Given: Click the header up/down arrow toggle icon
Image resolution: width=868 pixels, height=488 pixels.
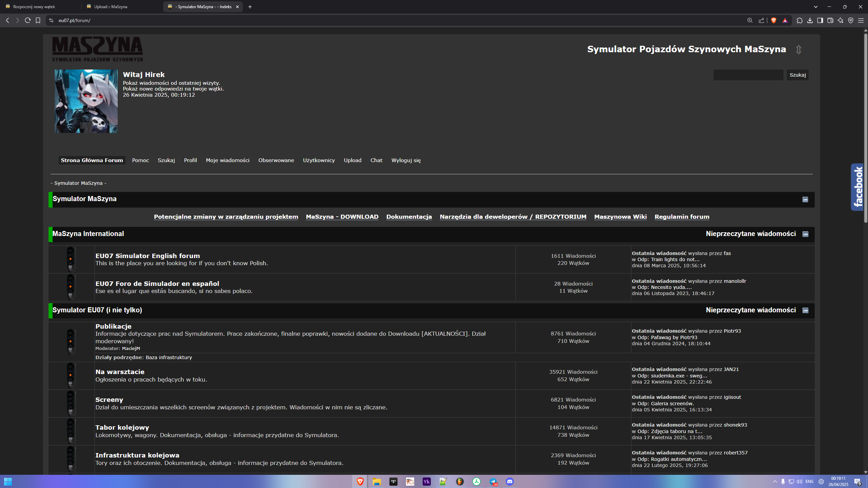Looking at the screenshot, I should [x=798, y=50].
